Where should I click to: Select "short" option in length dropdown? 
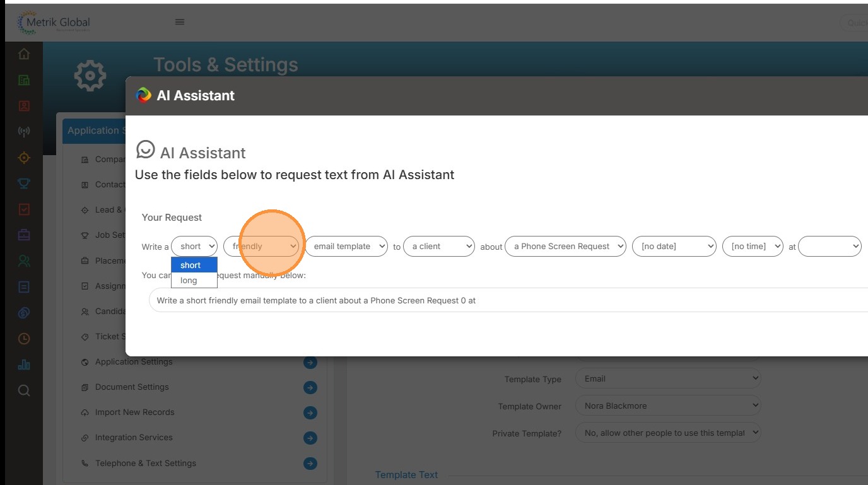pos(191,266)
